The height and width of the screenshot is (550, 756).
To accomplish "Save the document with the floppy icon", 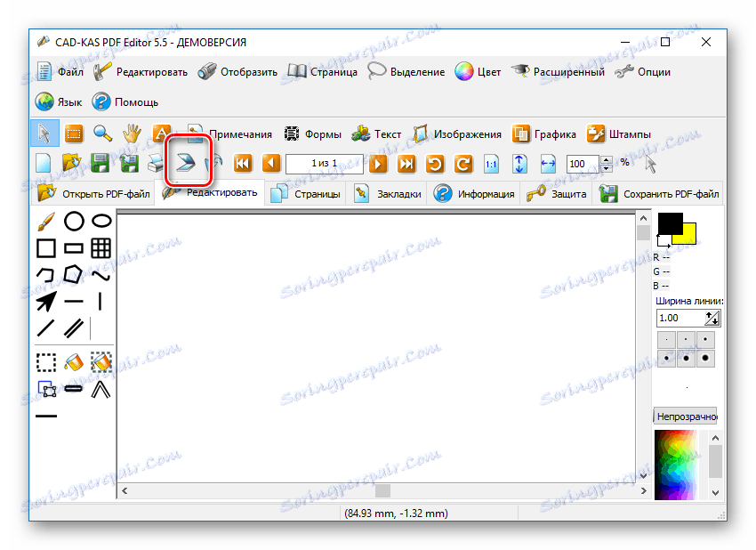I will click(101, 164).
